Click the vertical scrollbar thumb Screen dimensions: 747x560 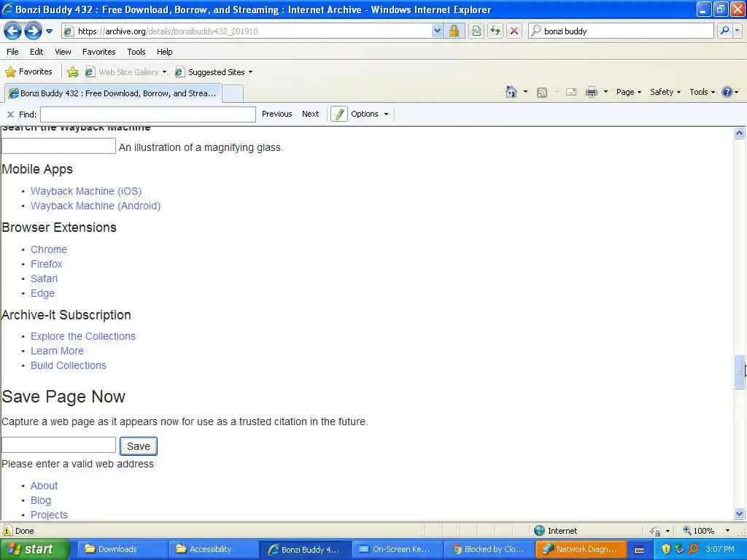coord(739,373)
